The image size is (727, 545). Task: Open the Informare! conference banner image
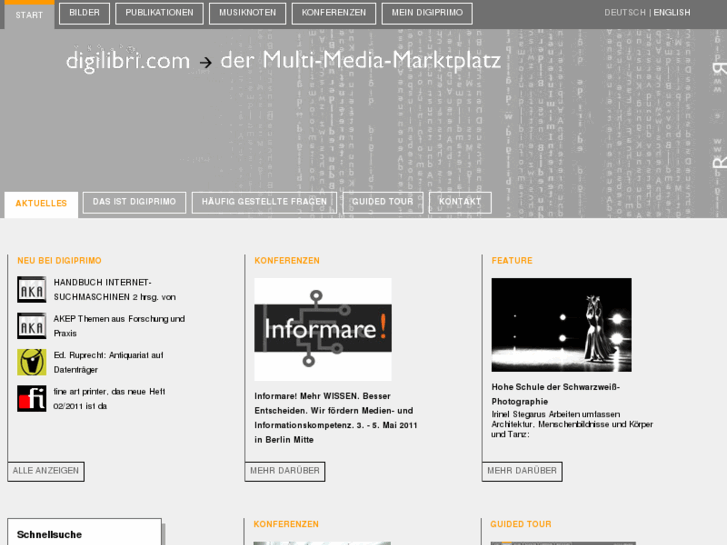323,329
